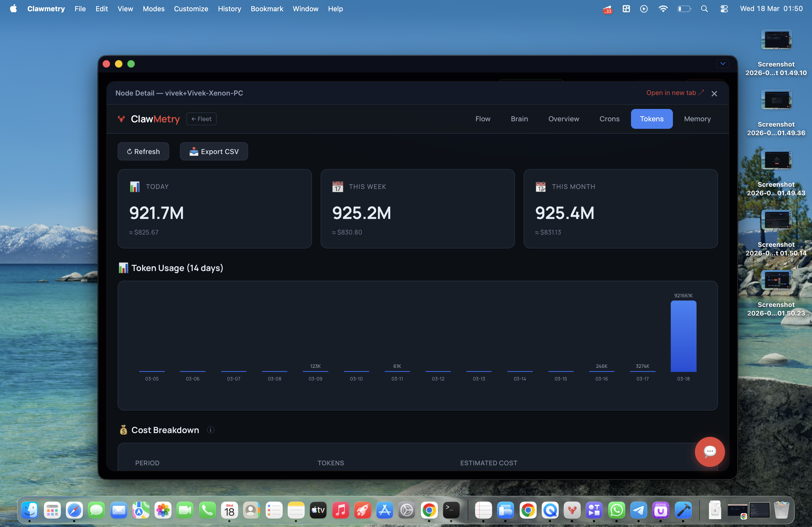Viewport: 812px width, 527px height.
Task: Open the Bookmark menu
Action: coord(267,9)
